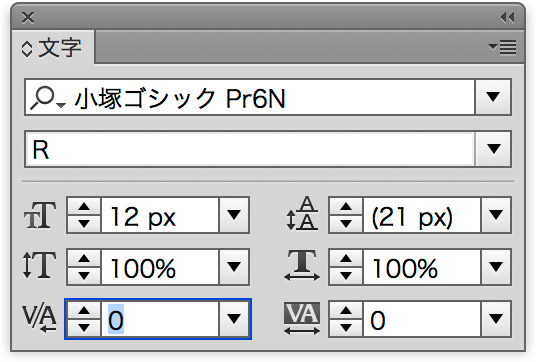Increase kerning with the up stepper
This screenshot has height=362, width=536.
[x=84, y=310]
